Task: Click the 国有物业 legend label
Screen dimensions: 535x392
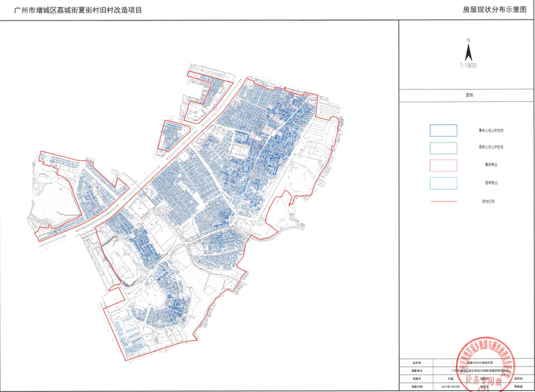Action: 491,183
